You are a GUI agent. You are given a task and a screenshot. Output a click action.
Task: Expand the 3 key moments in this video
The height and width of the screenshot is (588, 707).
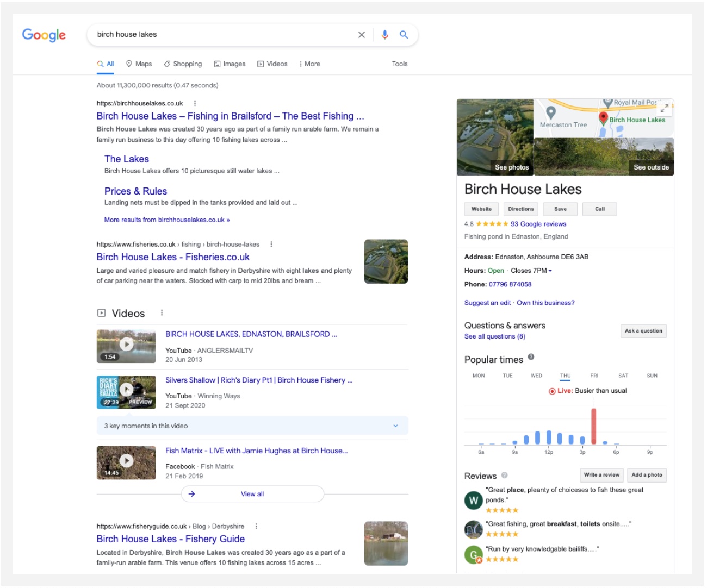click(x=395, y=426)
